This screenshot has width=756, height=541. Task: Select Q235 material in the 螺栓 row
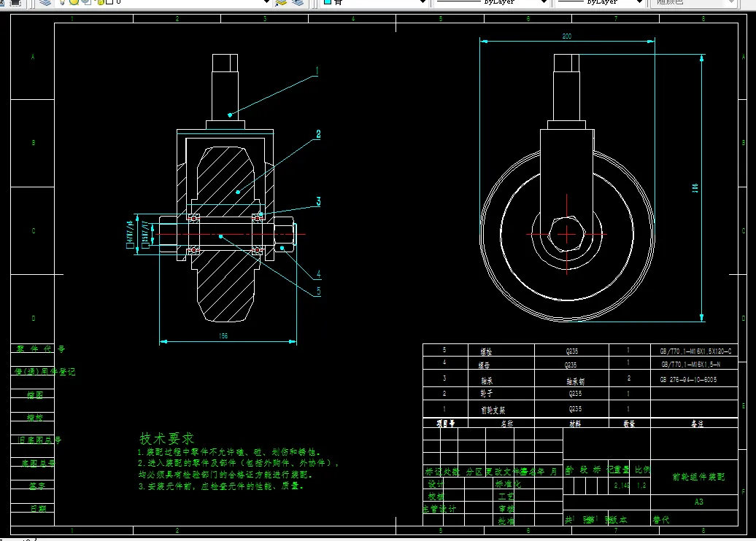572,351
